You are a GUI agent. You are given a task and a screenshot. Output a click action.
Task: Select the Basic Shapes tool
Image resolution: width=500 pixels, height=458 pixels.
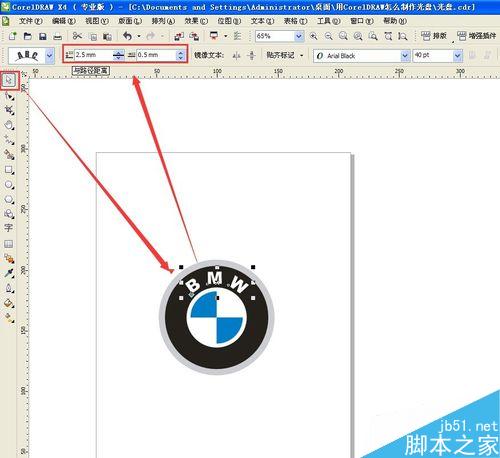(x=9, y=214)
